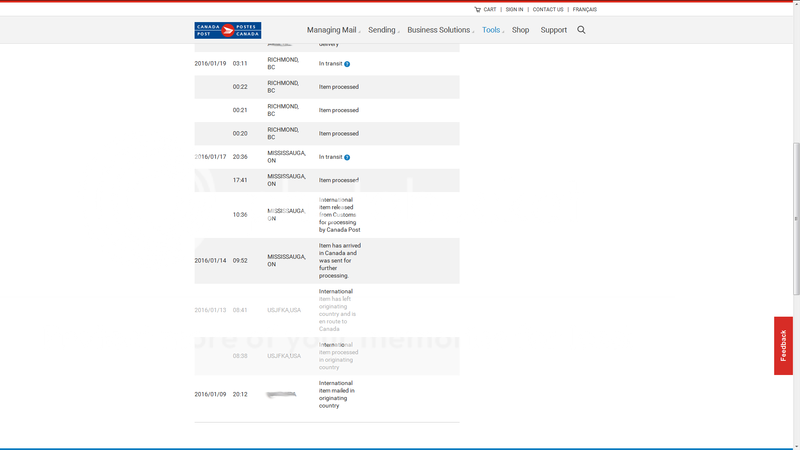Open the red Feedback side tab

pyautogui.click(x=783, y=345)
